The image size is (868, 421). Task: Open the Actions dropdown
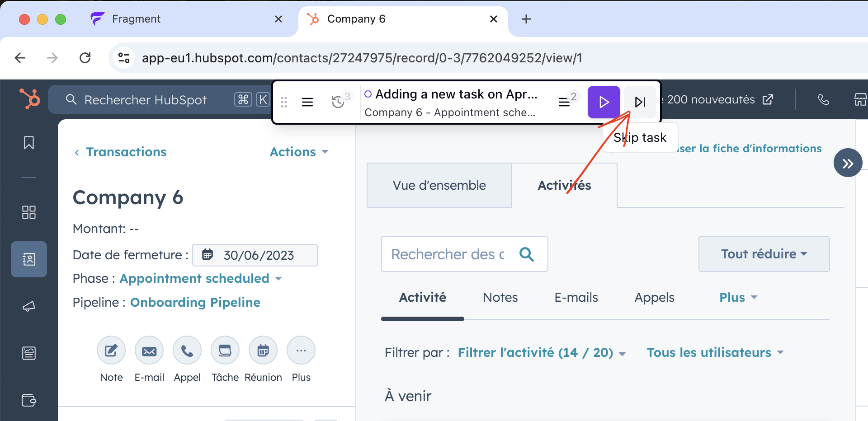(x=299, y=152)
